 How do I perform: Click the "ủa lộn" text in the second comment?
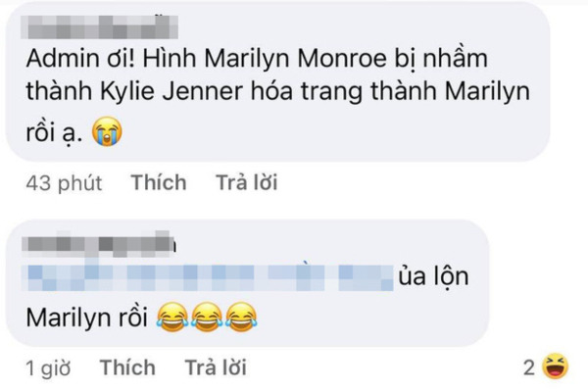(433, 276)
